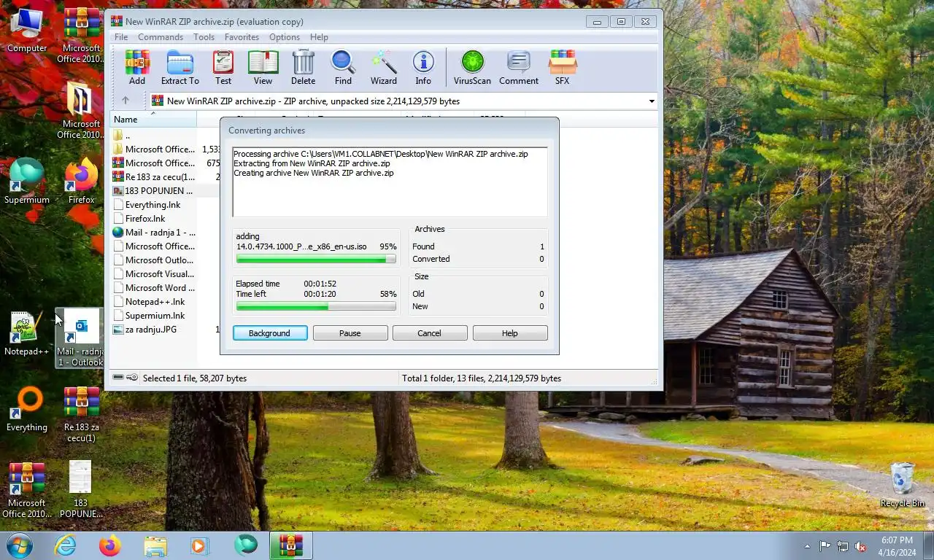Viewport: 934px width, 560px height.
Task: Click the Info toolbar icon
Action: click(423, 68)
